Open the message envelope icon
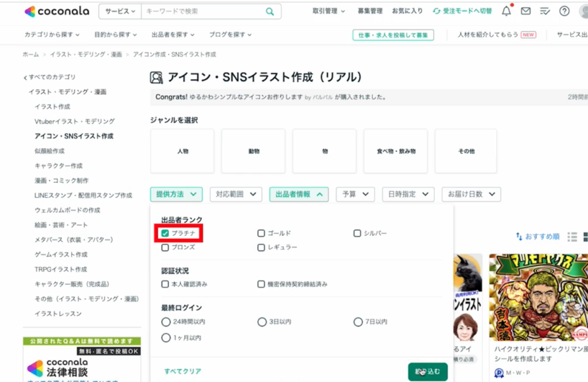This screenshot has height=382, width=588. [x=525, y=11]
